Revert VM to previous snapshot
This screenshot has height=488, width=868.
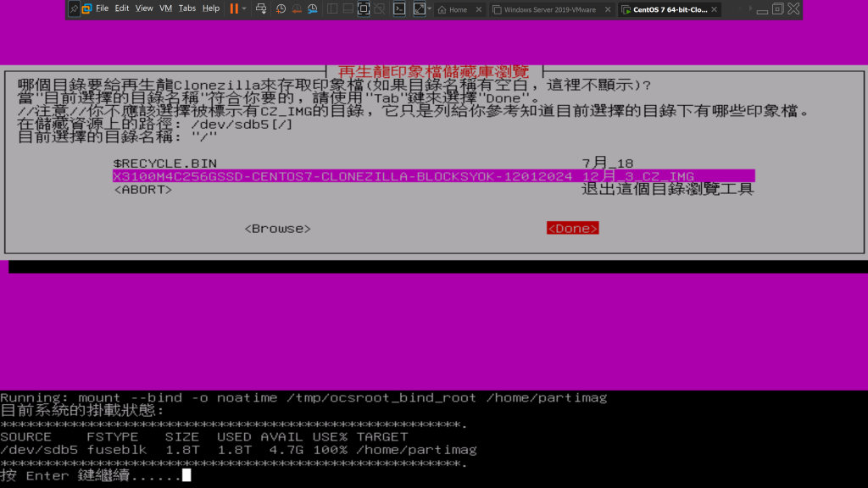pos(297,8)
